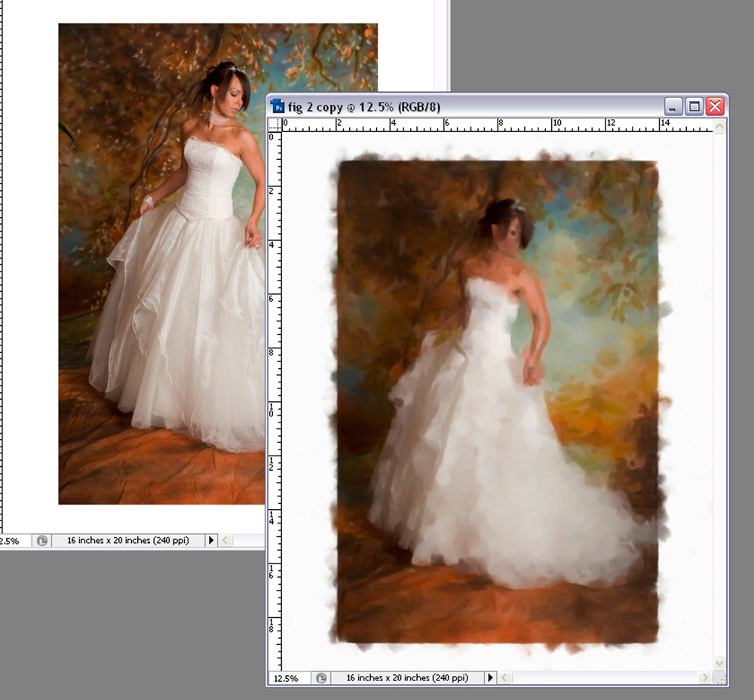
Task: Close the fig 2 copy window
Action: pyautogui.click(x=715, y=106)
